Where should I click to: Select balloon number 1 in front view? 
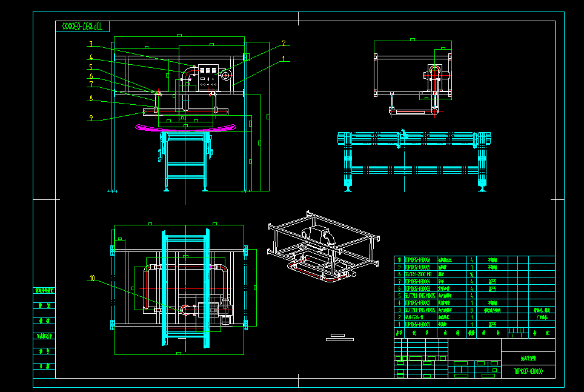[x=284, y=59]
